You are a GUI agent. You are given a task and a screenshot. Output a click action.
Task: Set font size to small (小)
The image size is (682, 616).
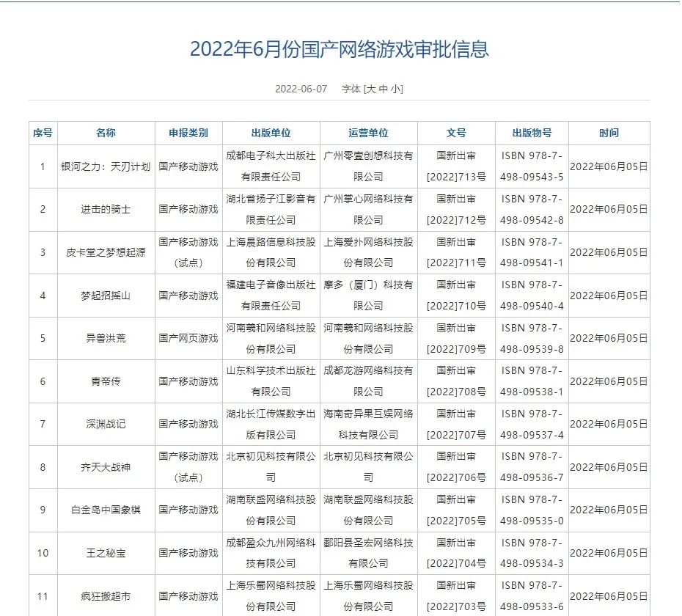tap(395, 89)
